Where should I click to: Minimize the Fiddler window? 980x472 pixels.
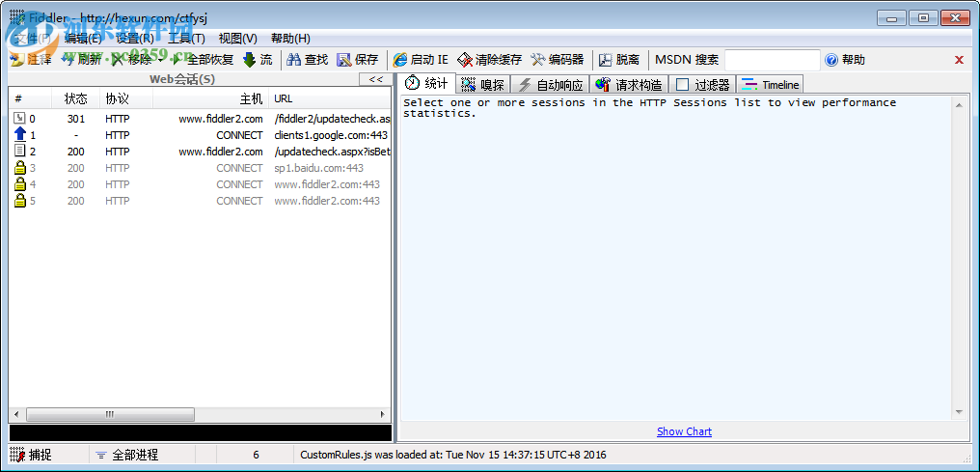tap(890, 17)
